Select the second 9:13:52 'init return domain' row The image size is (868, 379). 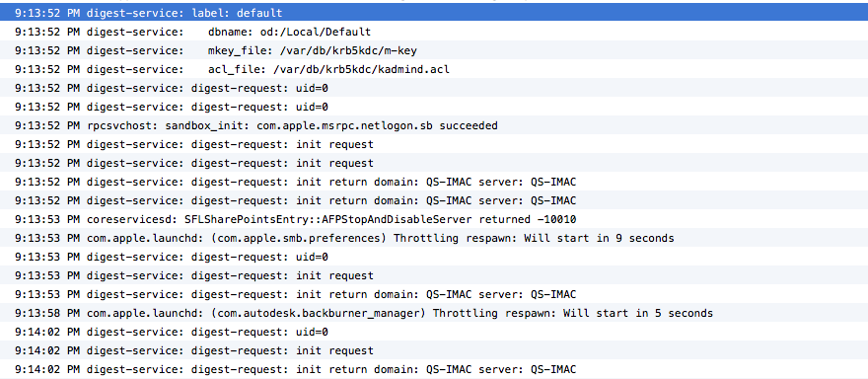(x=434, y=200)
